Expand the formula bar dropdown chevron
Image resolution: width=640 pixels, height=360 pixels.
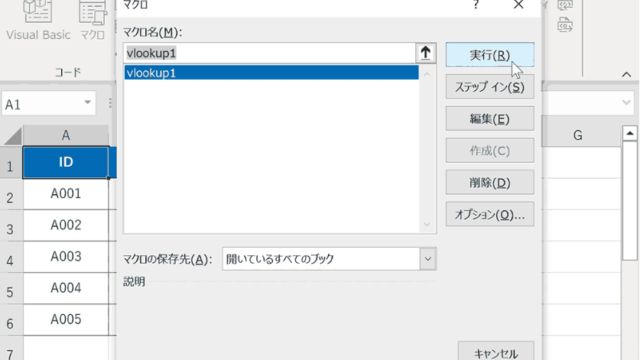[626, 102]
